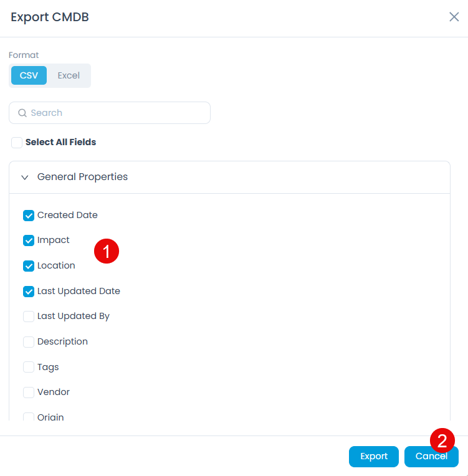This screenshot has height=476, width=468.
Task: Select the Origin checkbox
Action: (29, 417)
